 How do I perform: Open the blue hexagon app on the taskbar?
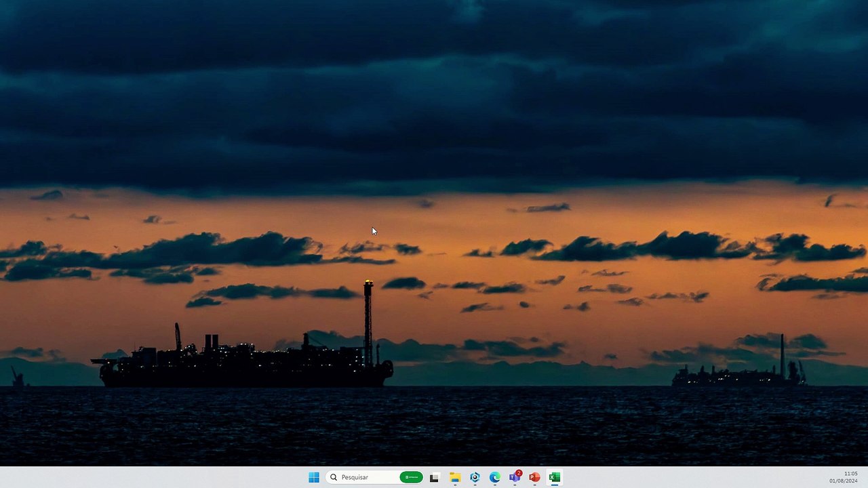tap(475, 477)
